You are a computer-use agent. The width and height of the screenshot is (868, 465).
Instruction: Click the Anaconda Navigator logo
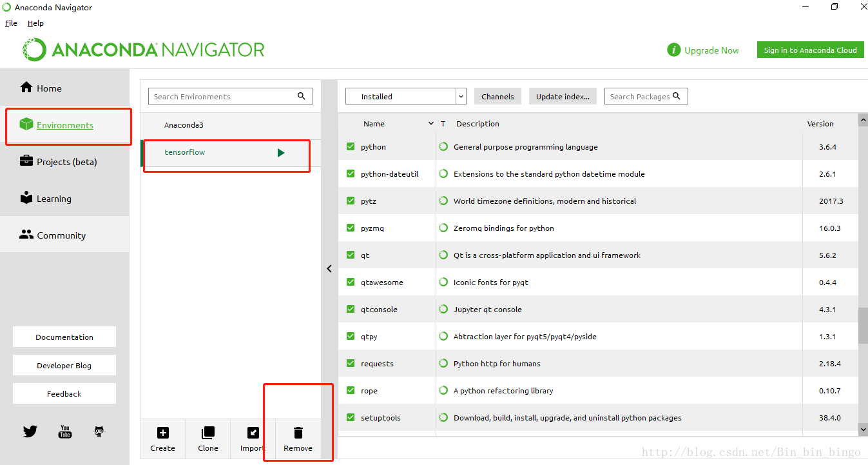coord(144,50)
